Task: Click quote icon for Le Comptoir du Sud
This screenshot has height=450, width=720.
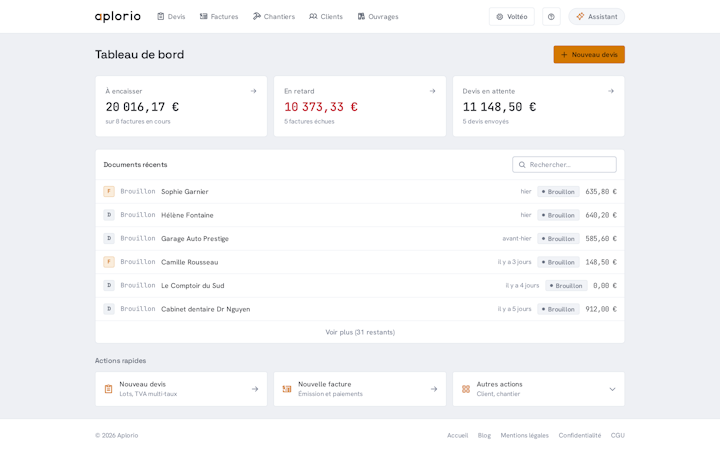Action: pos(109,285)
